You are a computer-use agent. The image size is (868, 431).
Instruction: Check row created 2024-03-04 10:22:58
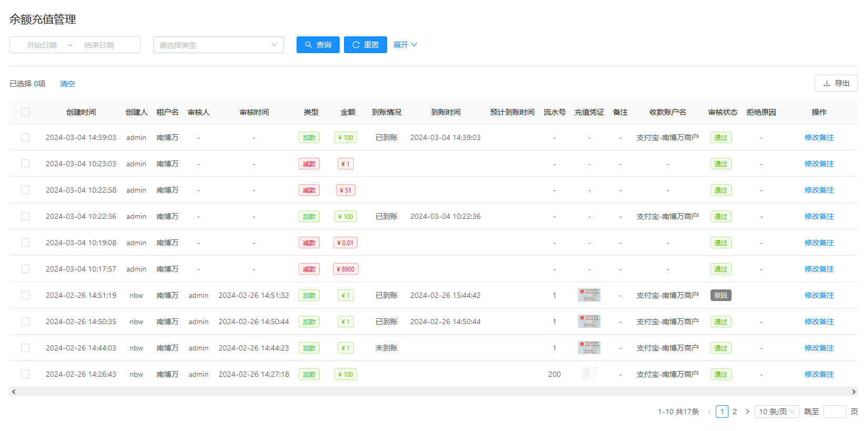[25, 190]
